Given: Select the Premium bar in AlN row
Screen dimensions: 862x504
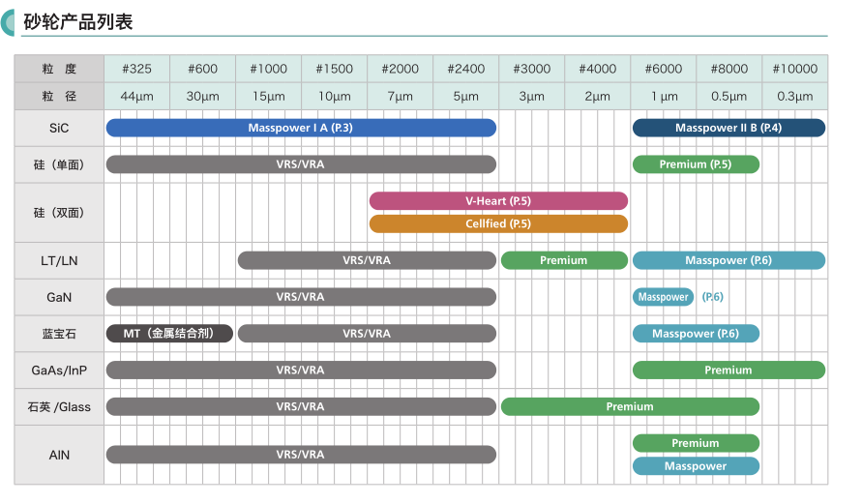Looking at the screenshot, I should pos(696,443).
